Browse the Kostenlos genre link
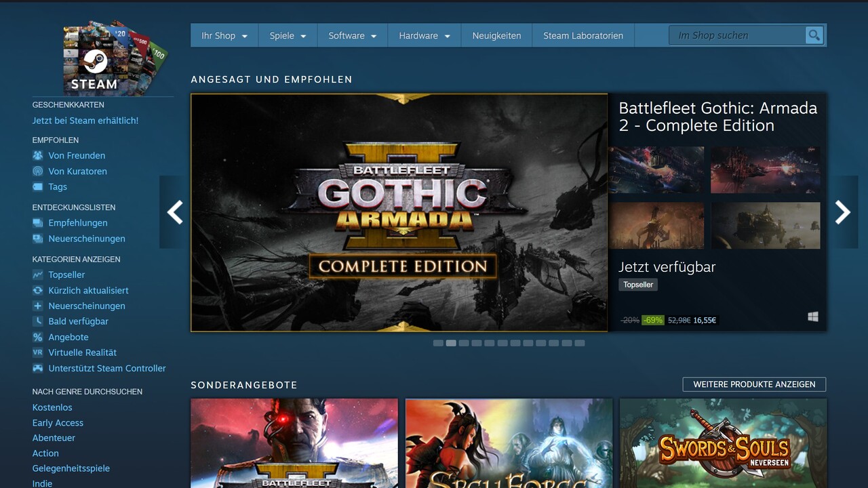868x488 pixels. point(52,407)
